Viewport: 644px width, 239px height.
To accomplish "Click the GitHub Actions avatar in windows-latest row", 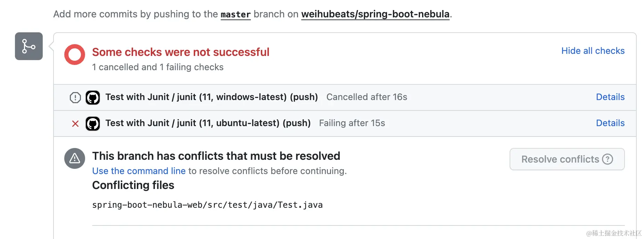I will (x=93, y=98).
